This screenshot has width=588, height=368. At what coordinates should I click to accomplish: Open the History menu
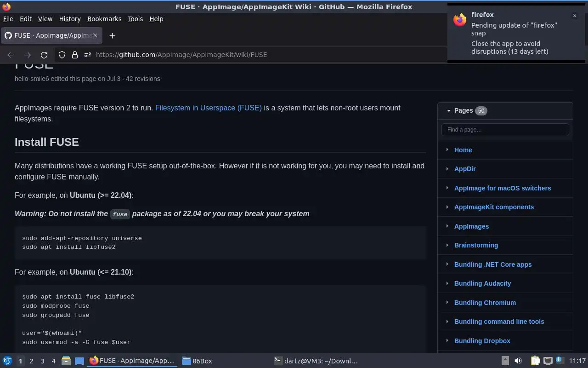coord(70,19)
